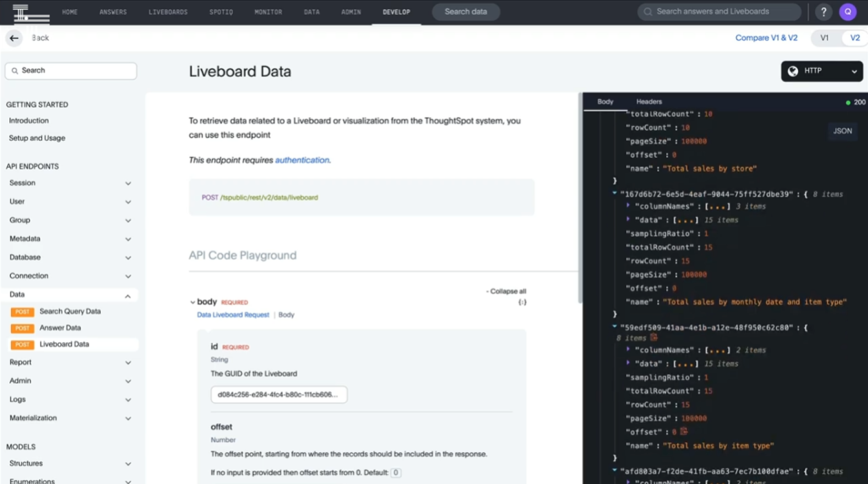Focus the sidebar Search field
The image size is (868, 484).
[x=71, y=71]
